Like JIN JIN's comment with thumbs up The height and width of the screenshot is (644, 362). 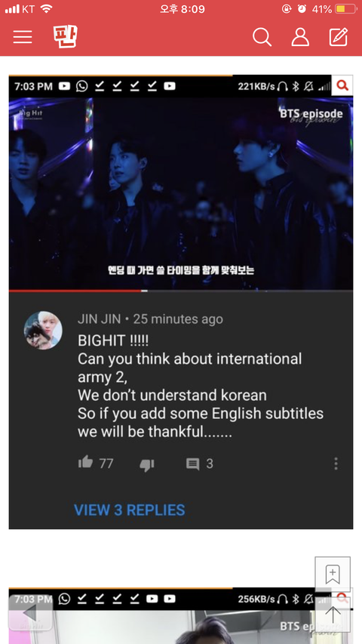pos(86,463)
